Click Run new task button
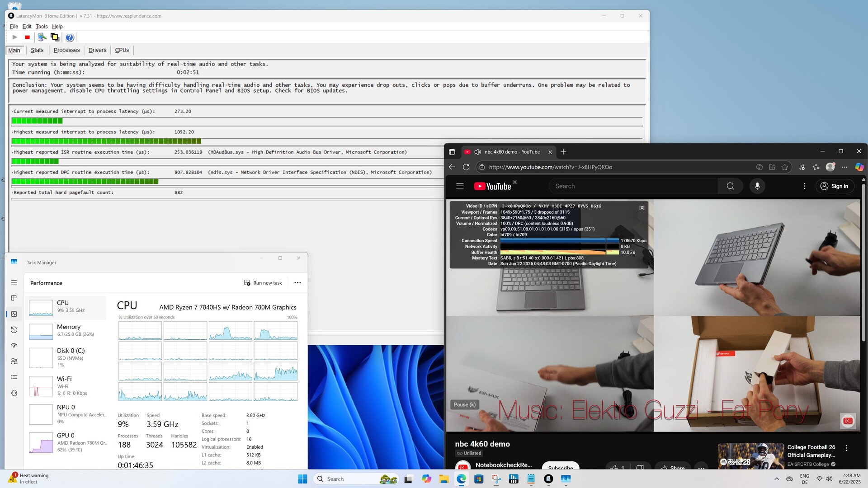The width and height of the screenshot is (868, 488). click(x=263, y=283)
